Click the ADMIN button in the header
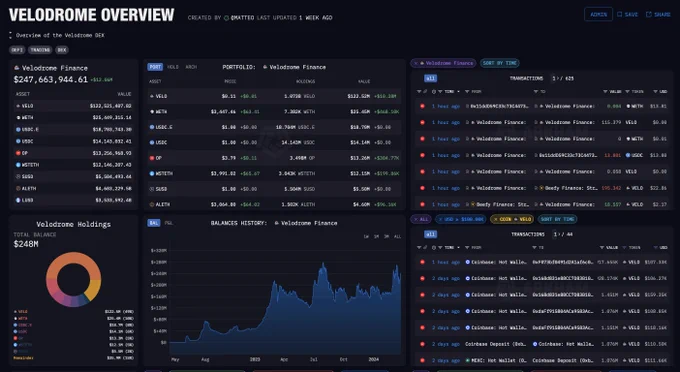Screen dimensions: 680x372 [x=598, y=14]
